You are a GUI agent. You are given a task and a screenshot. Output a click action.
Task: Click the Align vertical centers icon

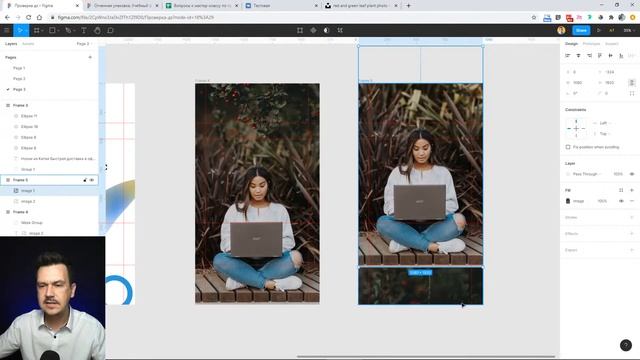(611, 56)
